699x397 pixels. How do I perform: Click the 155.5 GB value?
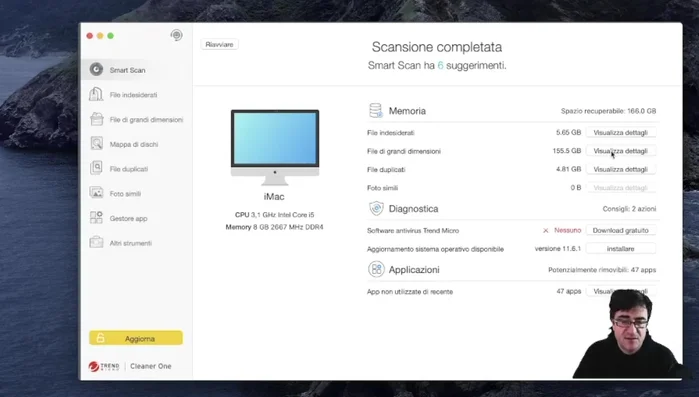pyautogui.click(x=567, y=151)
